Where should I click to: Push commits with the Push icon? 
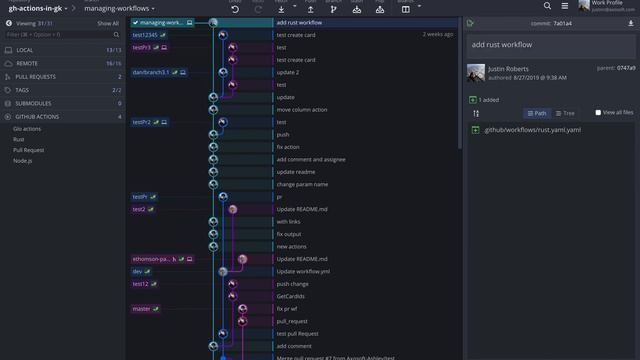point(311,9)
